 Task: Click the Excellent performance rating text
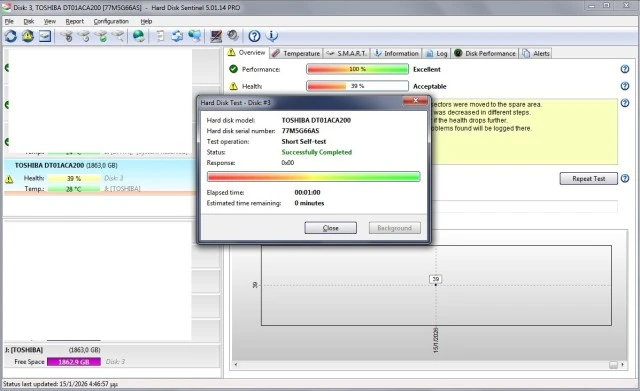[x=427, y=69]
